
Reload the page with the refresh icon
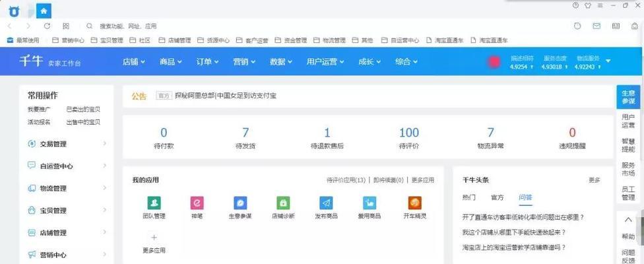click(x=48, y=26)
